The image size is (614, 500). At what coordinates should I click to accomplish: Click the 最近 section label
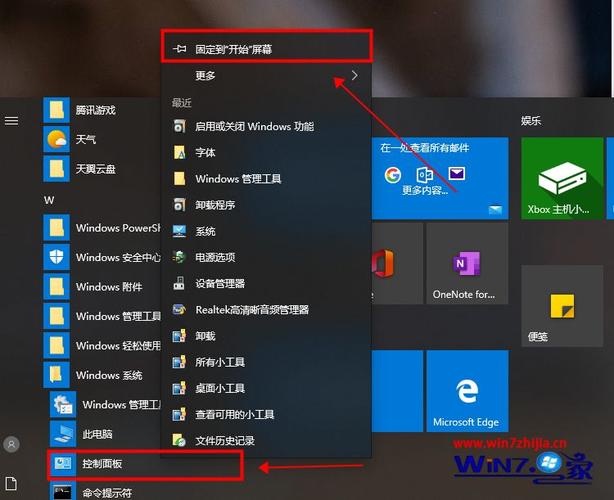[182, 103]
